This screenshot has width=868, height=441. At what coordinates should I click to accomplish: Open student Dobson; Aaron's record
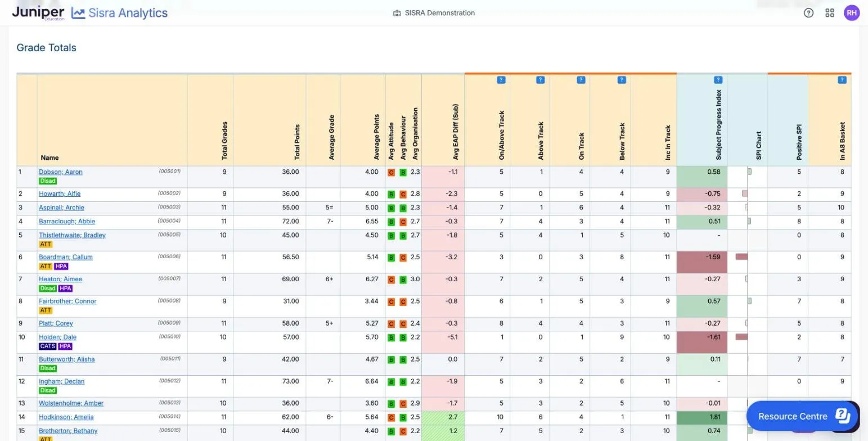tap(60, 172)
